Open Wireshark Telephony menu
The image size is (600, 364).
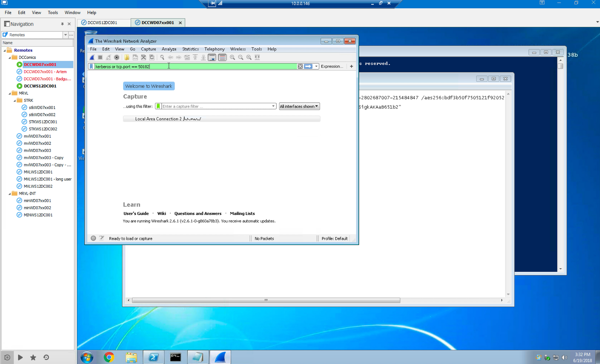[214, 49]
